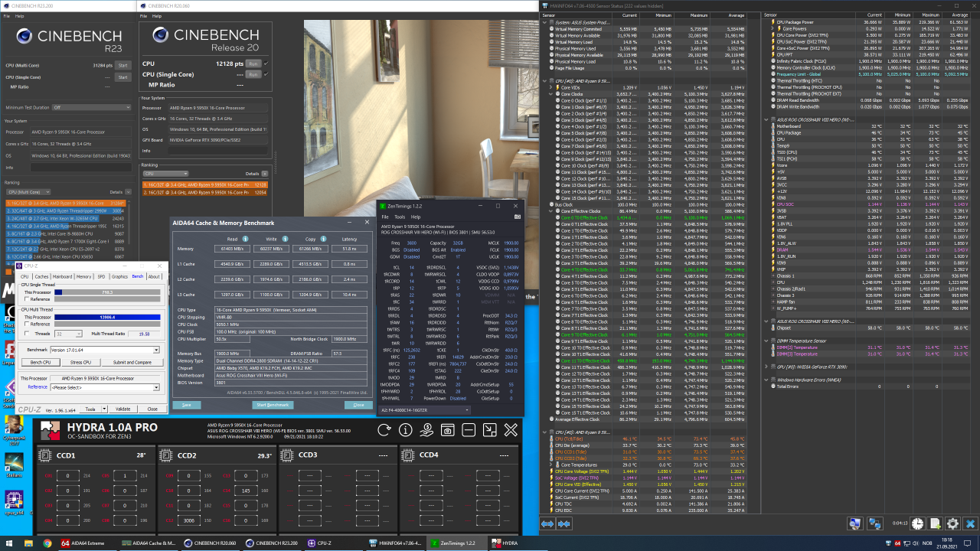Check the Threads checkbox in CPU-Z

click(x=26, y=334)
